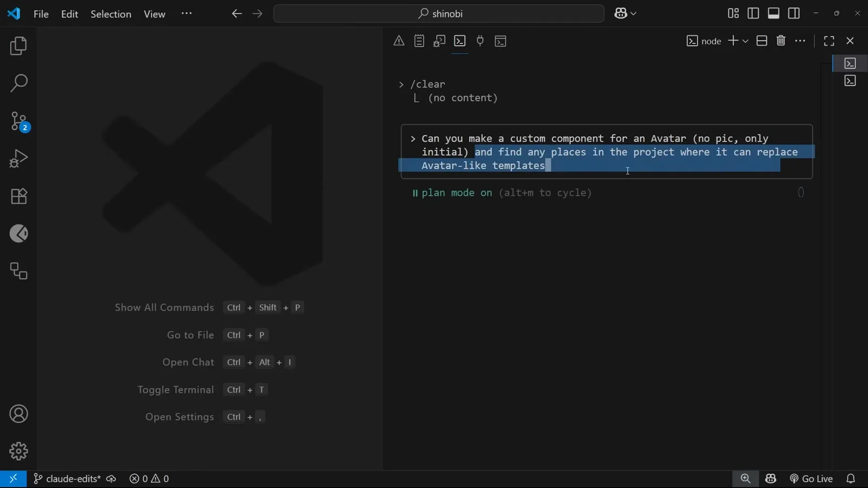The width and height of the screenshot is (868, 488).
Task: Open the remote window indicator in the status bar
Action: pyautogui.click(x=13, y=479)
